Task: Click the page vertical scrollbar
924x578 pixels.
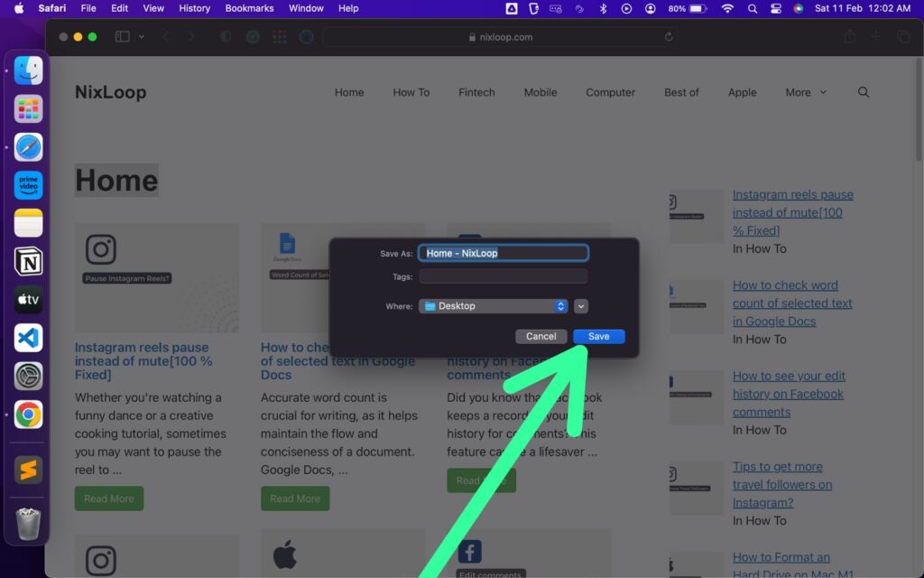Action: click(919, 109)
